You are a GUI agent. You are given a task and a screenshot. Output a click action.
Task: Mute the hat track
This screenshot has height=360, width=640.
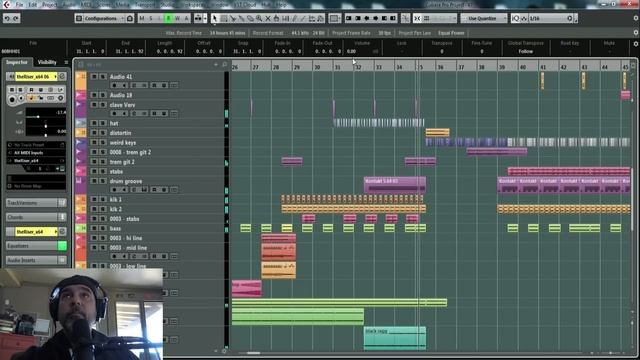click(94, 123)
